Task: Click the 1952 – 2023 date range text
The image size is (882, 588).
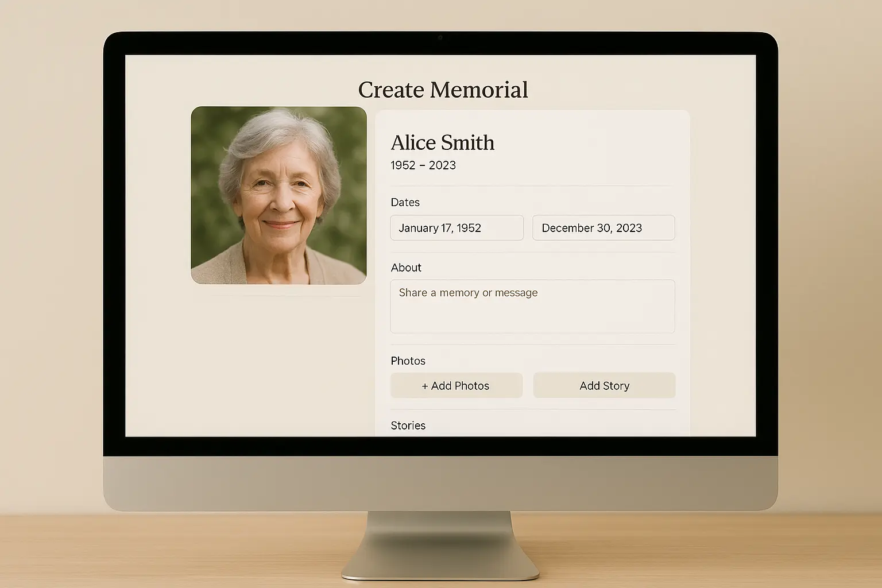Action: pyautogui.click(x=423, y=165)
